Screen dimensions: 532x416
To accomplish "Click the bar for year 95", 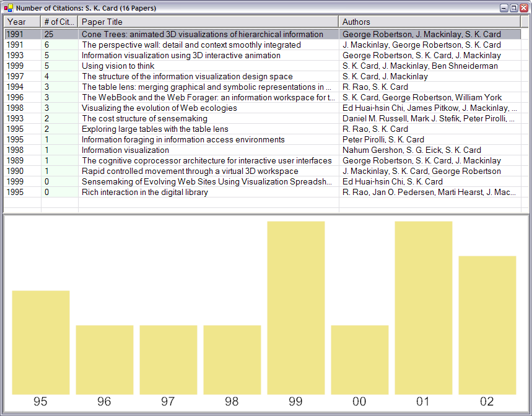I will pos(41,342).
